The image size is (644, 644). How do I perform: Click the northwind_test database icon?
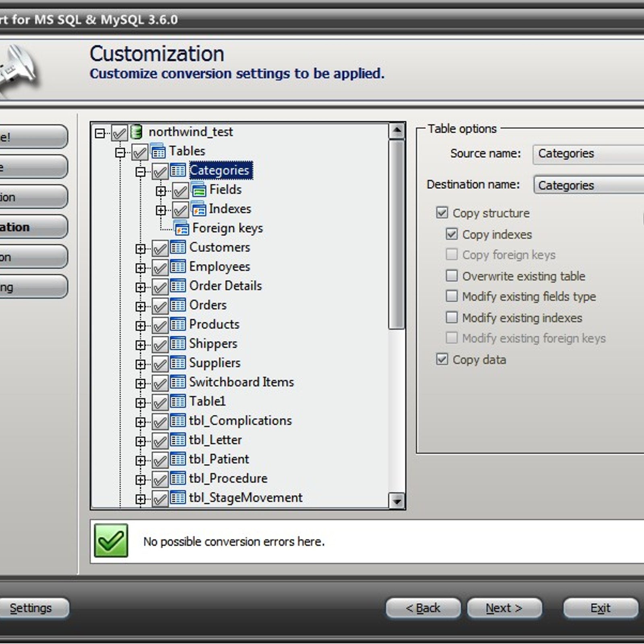coord(136,132)
